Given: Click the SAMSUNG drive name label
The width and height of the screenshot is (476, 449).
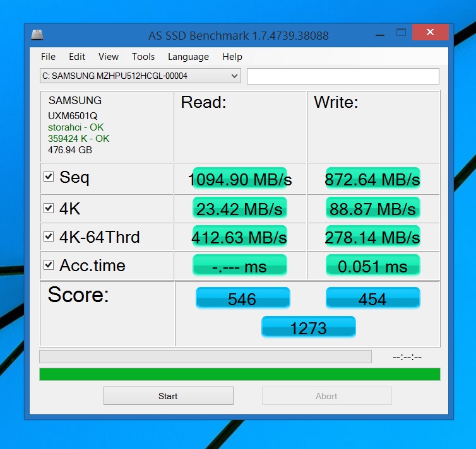Looking at the screenshot, I should 75,100.
